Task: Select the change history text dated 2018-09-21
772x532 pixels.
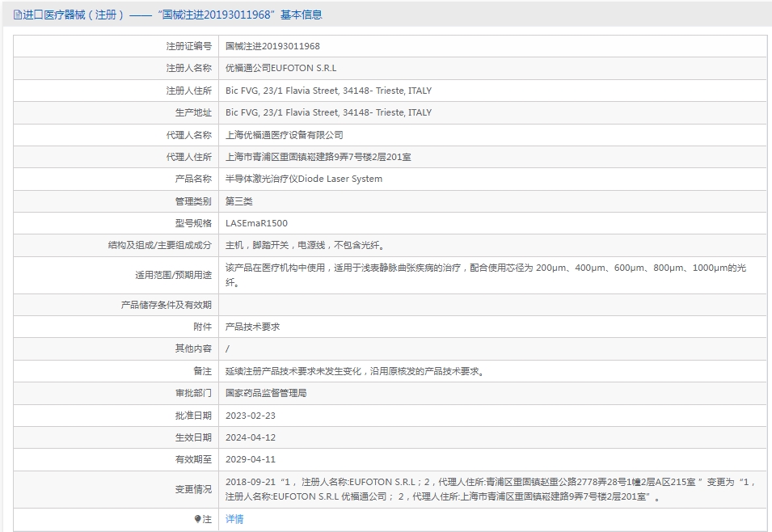Action: pos(491,489)
